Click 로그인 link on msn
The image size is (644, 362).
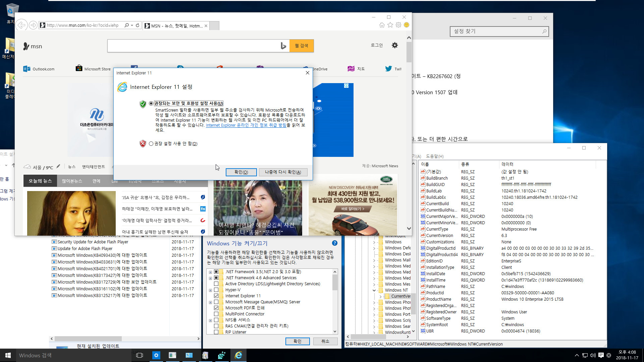click(377, 45)
